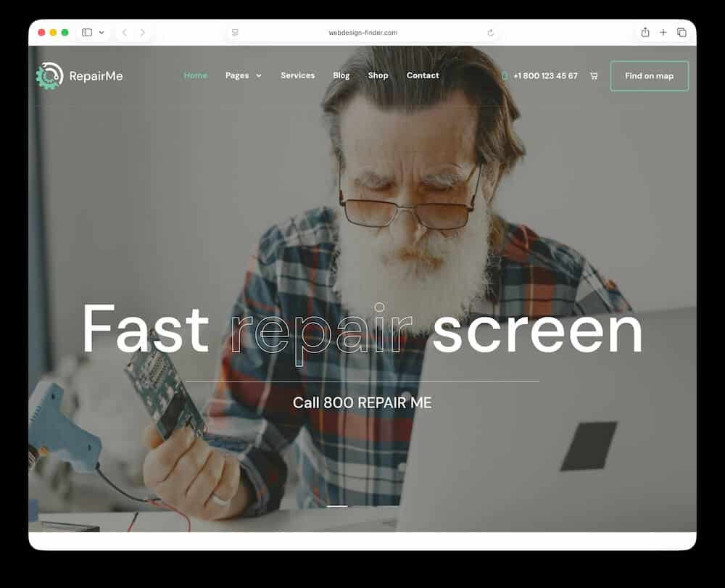This screenshot has height=588, width=725.
Task: Minimize the window with the yellow button
Action: (x=53, y=33)
